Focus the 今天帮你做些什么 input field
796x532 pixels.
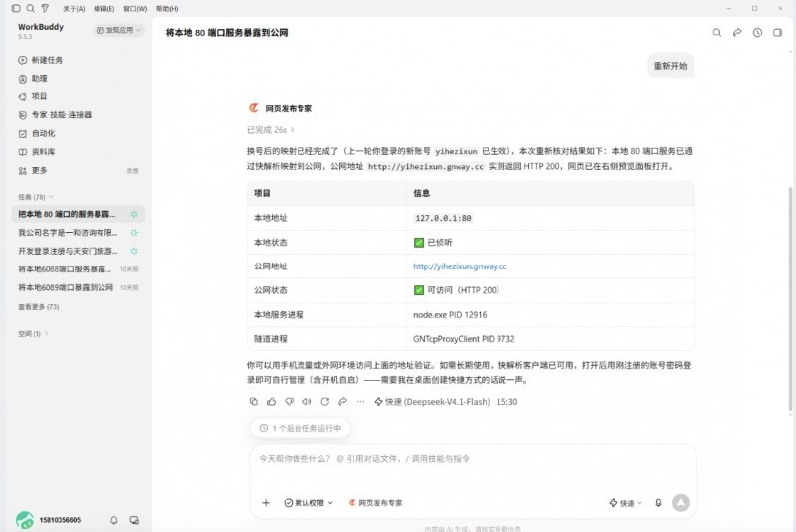(472, 459)
